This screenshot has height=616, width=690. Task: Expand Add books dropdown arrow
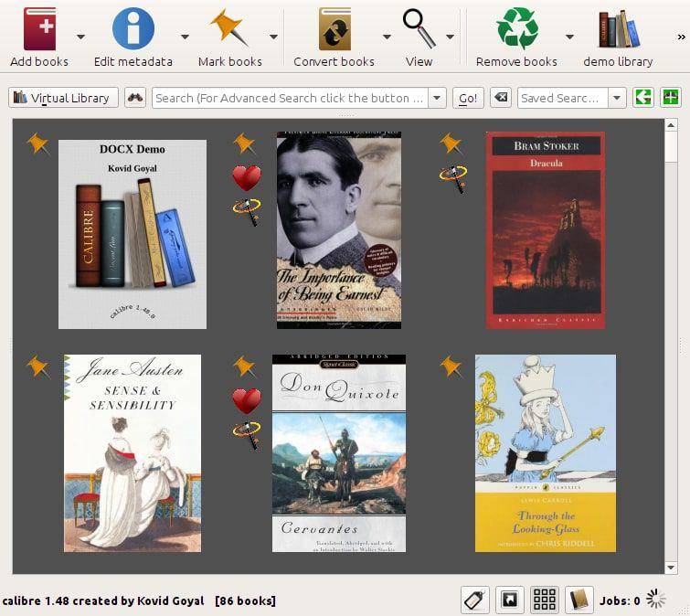point(81,37)
